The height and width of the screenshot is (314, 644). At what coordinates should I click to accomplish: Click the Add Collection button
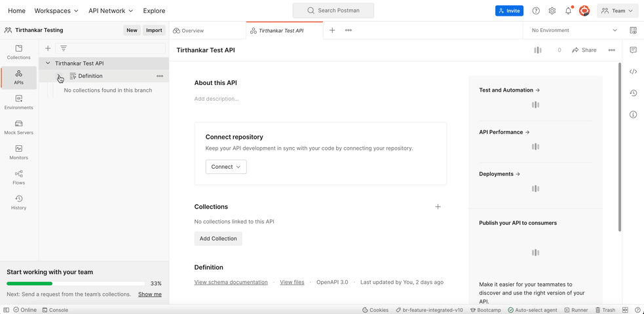point(218,239)
